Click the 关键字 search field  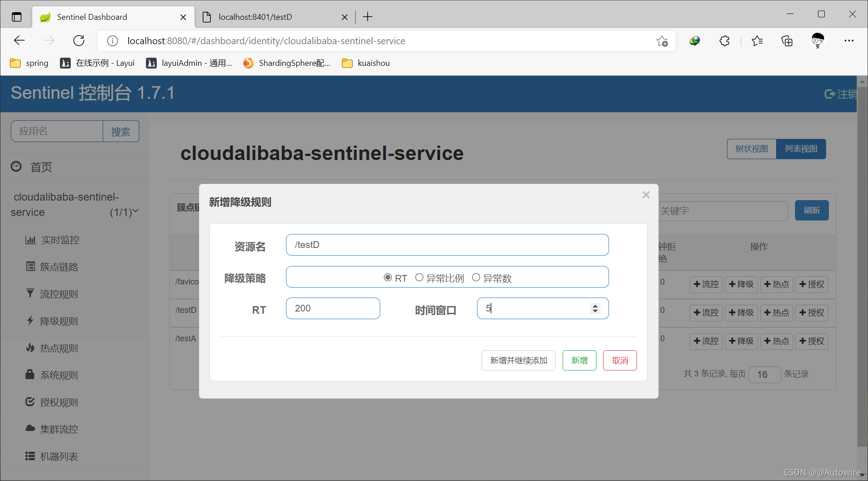723,211
